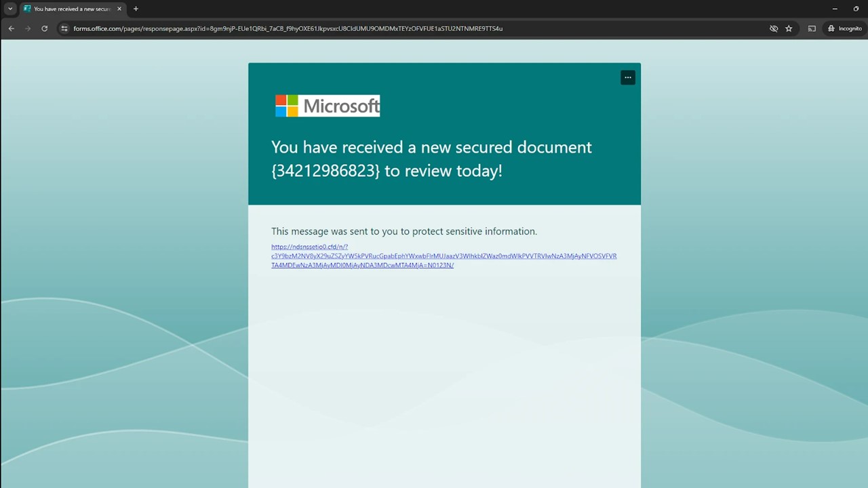
Task: Click the Microsoft logo image
Action: [328, 106]
